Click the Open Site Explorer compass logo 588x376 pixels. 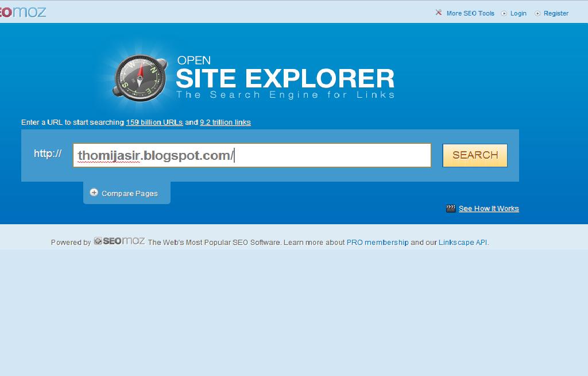point(140,78)
